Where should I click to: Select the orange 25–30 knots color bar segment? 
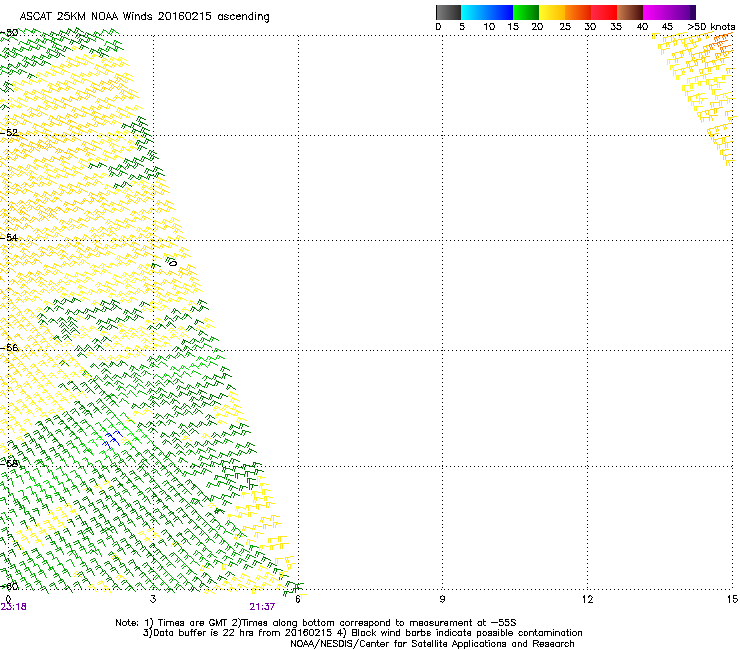pos(578,12)
